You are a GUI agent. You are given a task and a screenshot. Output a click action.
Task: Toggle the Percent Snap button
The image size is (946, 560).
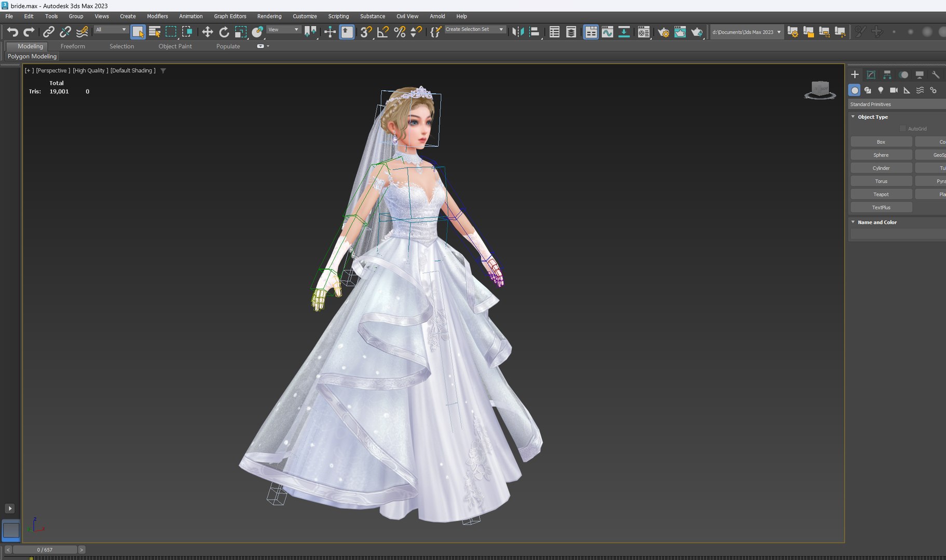pyautogui.click(x=400, y=32)
